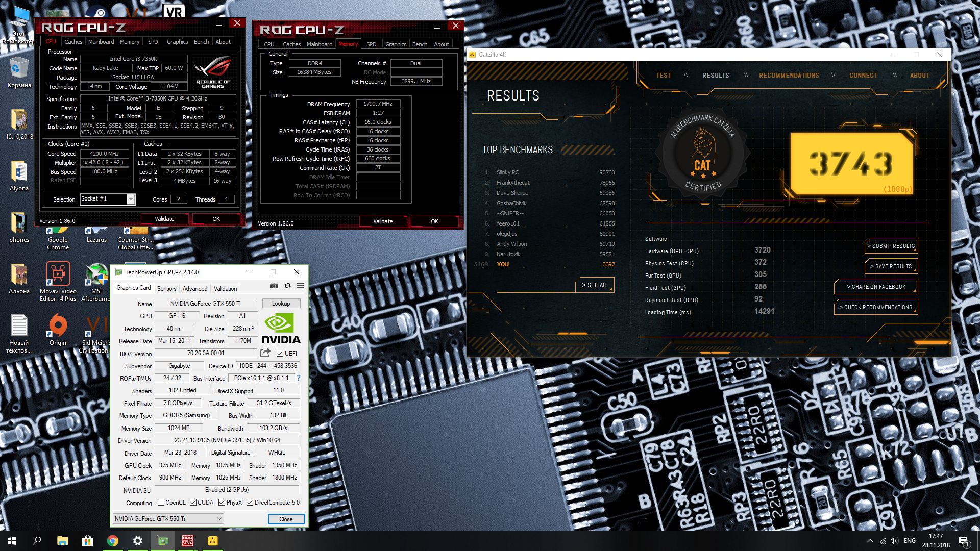Open the Recycle Bin desktop icon

click(19, 72)
